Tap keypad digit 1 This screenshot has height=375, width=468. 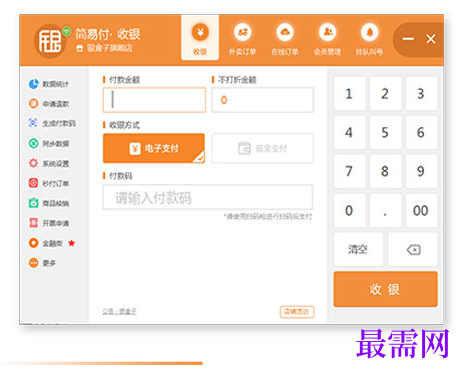349,94
